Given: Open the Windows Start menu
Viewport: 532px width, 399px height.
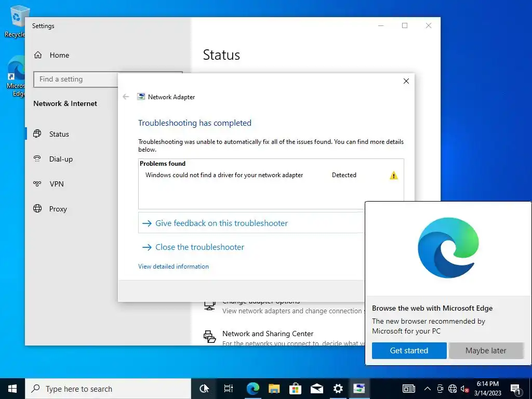Looking at the screenshot, I should click(12, 389).
